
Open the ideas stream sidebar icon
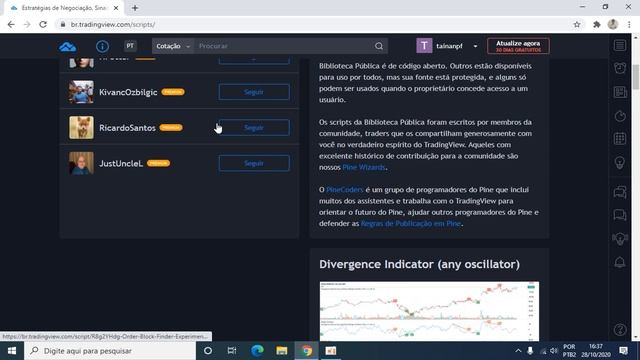coord(620,239)
